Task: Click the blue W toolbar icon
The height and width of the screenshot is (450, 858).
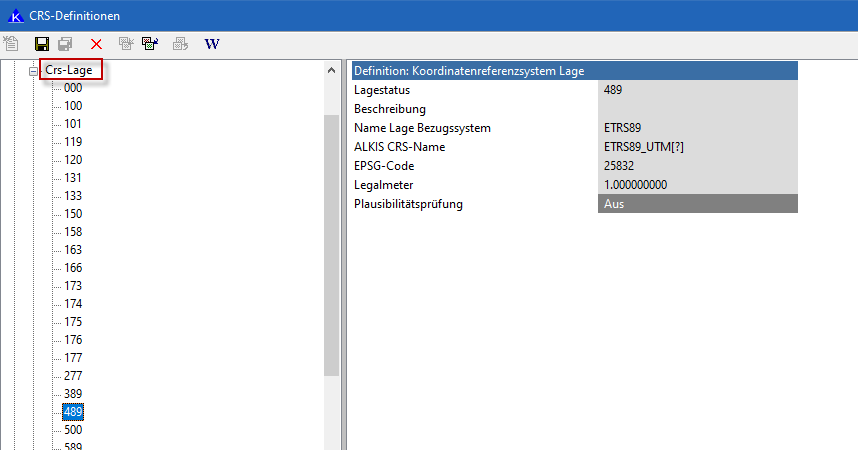Action: (211, 44)
